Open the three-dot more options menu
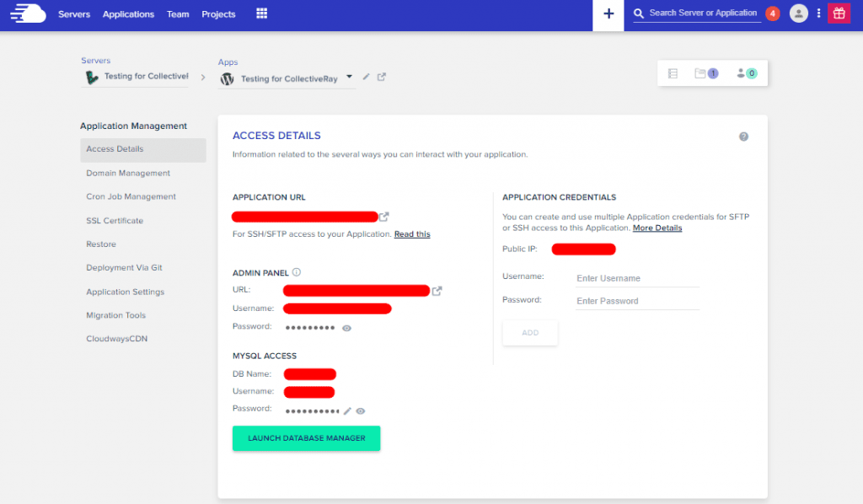Screen dimensions: 863x504 pos(818,13)
